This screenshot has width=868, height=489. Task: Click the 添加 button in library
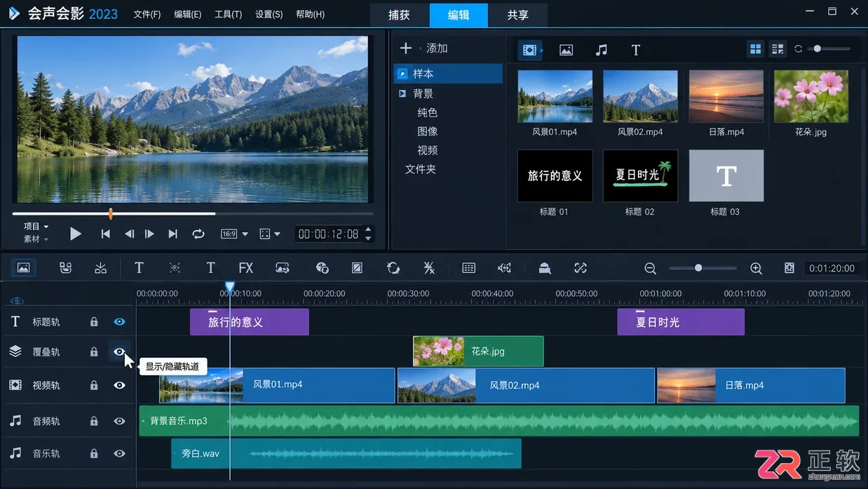pos(437,48)
